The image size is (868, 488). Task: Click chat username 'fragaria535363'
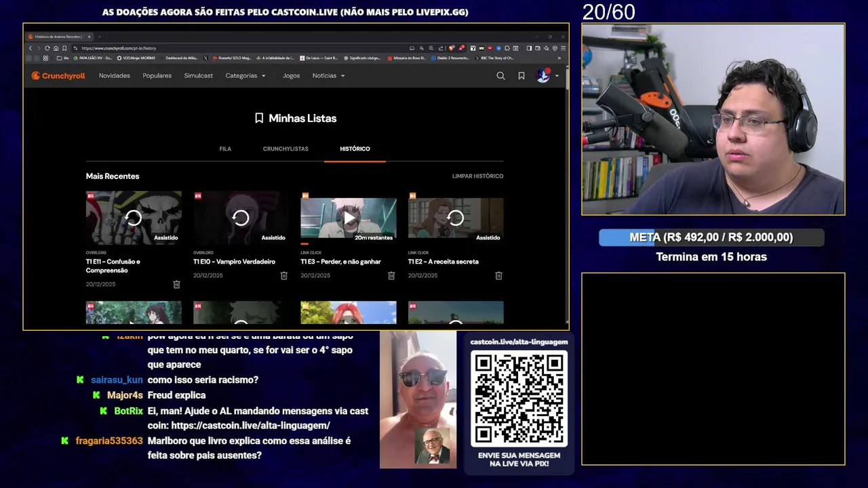coord(109,441)
